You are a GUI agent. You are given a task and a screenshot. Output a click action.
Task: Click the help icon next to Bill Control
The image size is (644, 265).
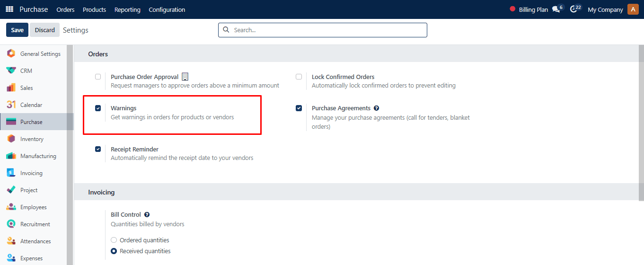[x=147, y=214]
